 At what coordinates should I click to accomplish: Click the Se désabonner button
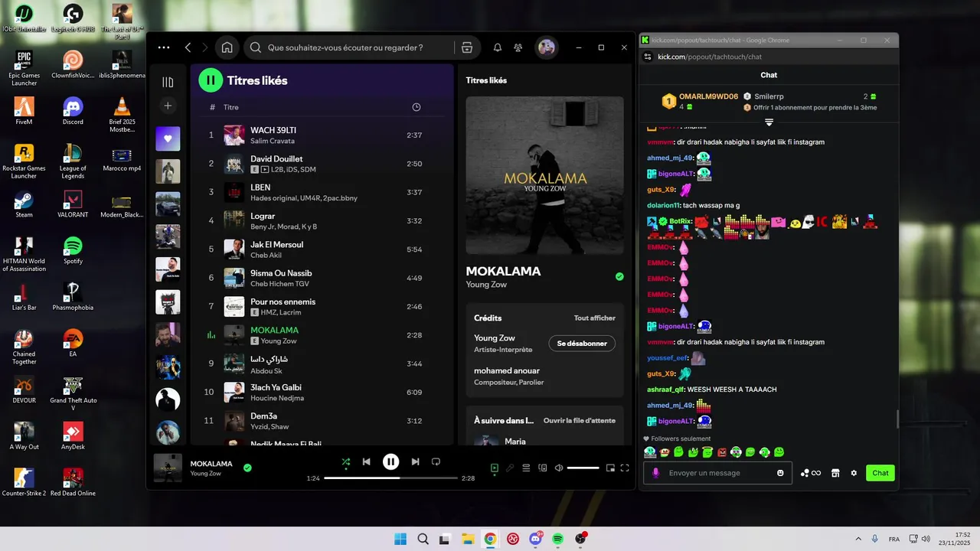pos(582,344)
